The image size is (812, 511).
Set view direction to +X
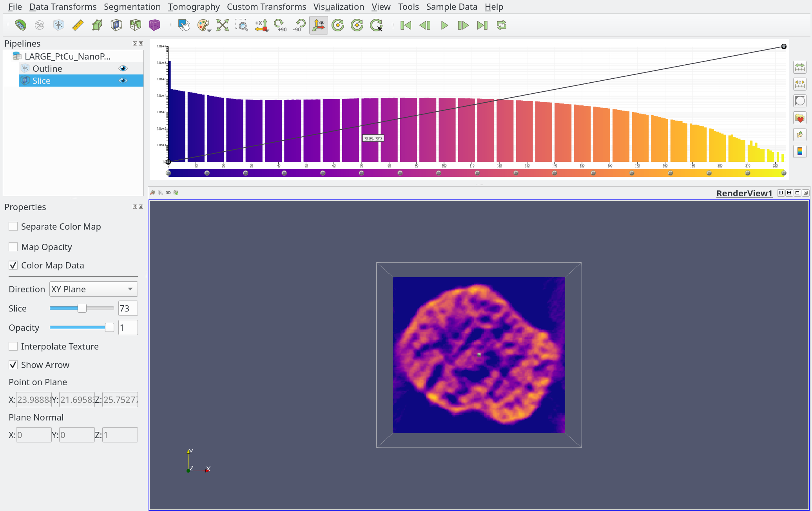coord(261,25)
